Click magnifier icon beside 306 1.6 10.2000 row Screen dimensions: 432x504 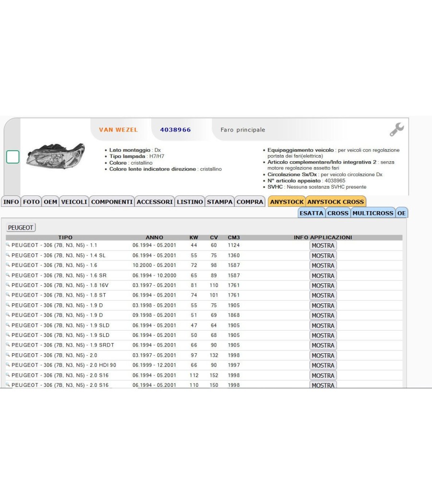[x=8, y=265]
